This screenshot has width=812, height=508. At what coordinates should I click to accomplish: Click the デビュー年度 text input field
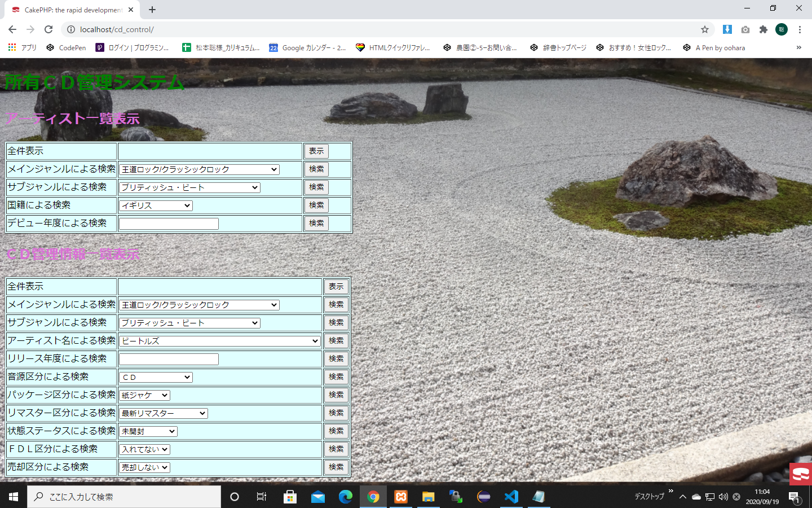click(169, 224)
